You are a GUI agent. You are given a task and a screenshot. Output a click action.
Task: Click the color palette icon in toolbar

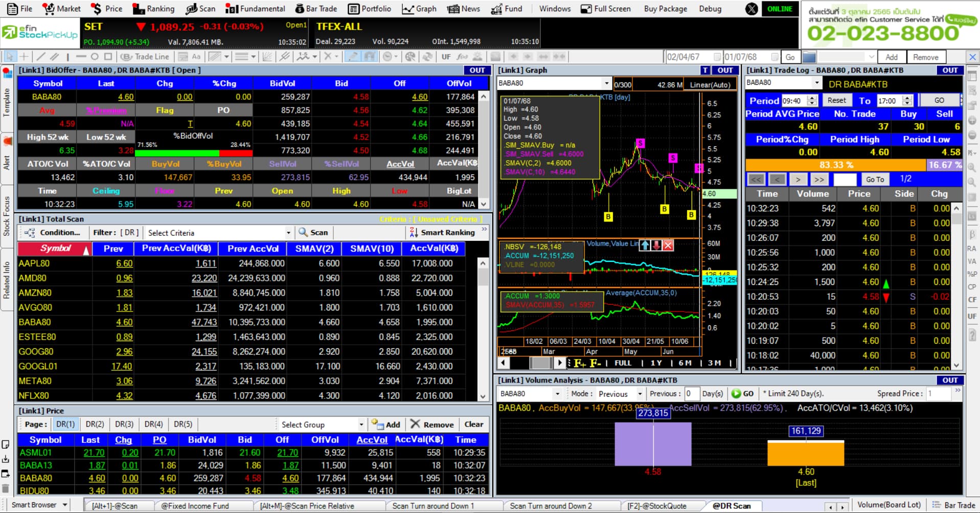tap(410, 57)
